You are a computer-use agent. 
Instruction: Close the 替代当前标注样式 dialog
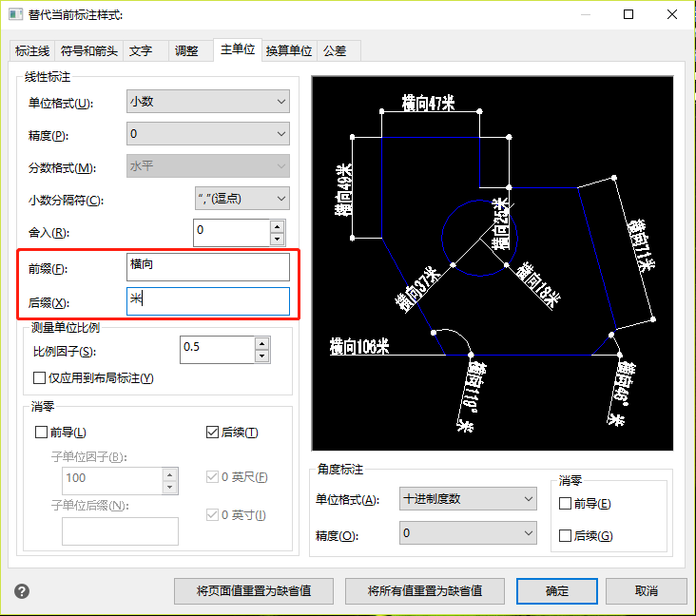point(672,14)
